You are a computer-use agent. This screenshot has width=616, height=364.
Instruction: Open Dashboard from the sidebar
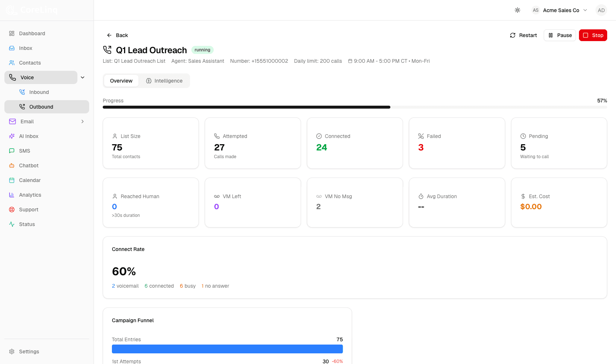click(x=47, y=33)
